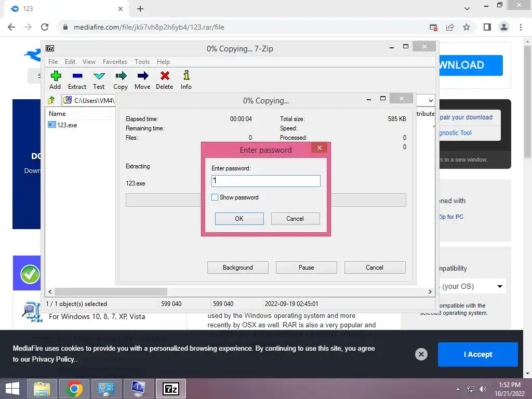Open the View menu
This screenshot has width=532, height=399.
tap(89, 62)
